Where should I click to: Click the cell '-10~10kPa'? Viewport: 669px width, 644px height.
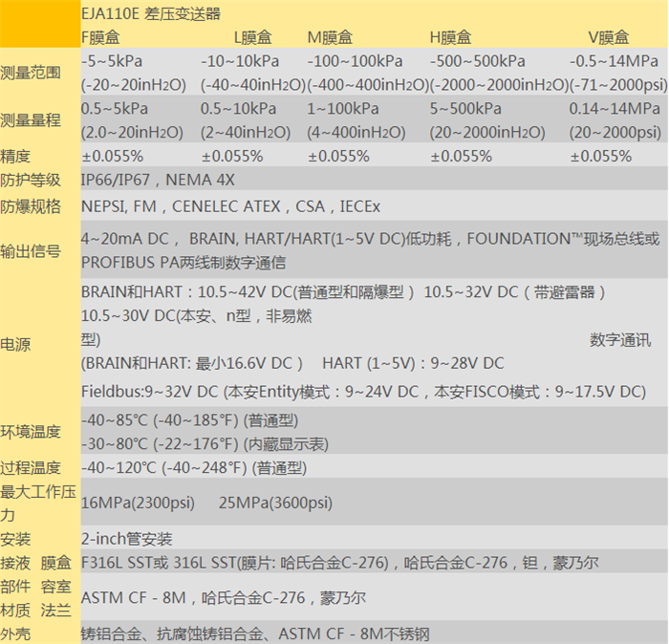(x=240, y=61)
